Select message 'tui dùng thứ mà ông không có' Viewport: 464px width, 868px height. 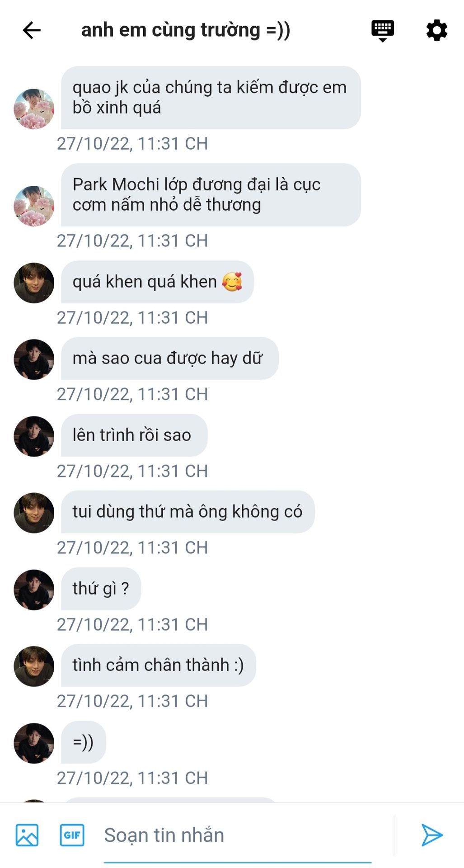pos(187,512)
